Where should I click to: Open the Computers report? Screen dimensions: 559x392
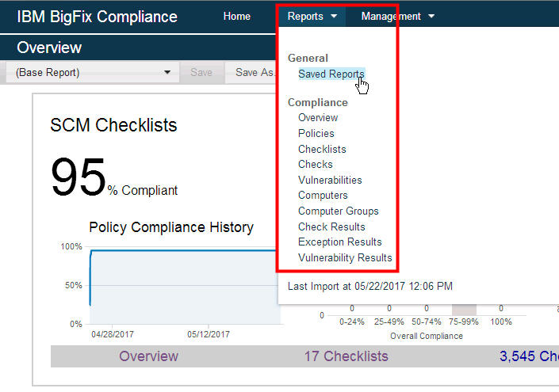[x=323, y=196]
